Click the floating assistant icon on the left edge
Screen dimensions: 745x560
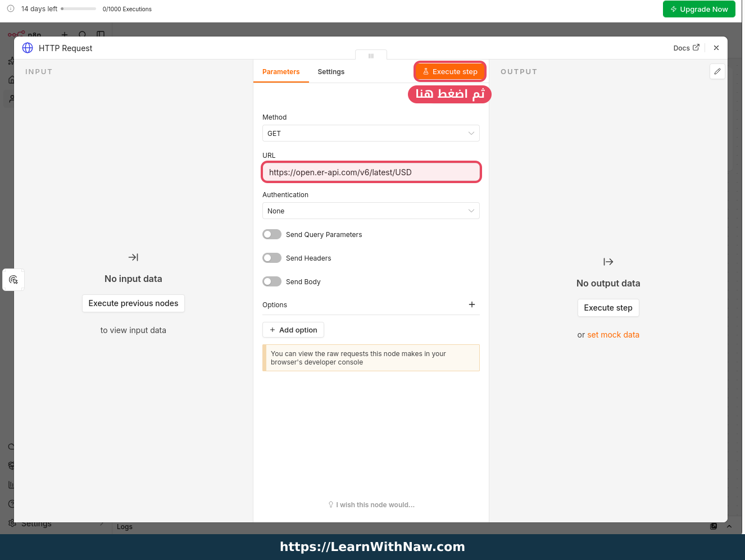click(13, 279)
